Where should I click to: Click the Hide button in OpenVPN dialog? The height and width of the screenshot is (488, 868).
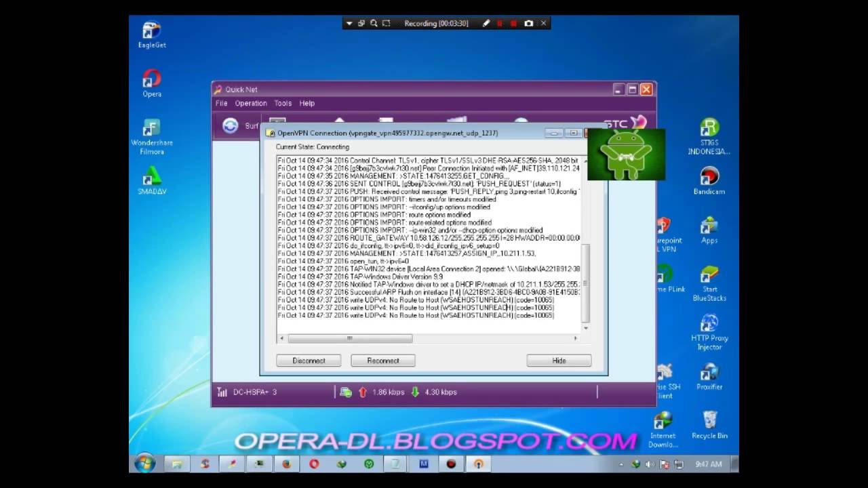(x=559, y=361)
